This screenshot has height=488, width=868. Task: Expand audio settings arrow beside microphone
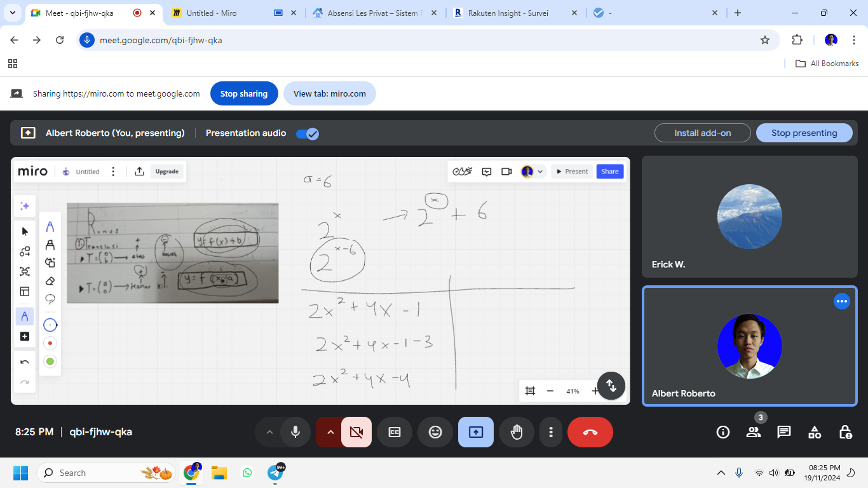click(x=269, y=432)
